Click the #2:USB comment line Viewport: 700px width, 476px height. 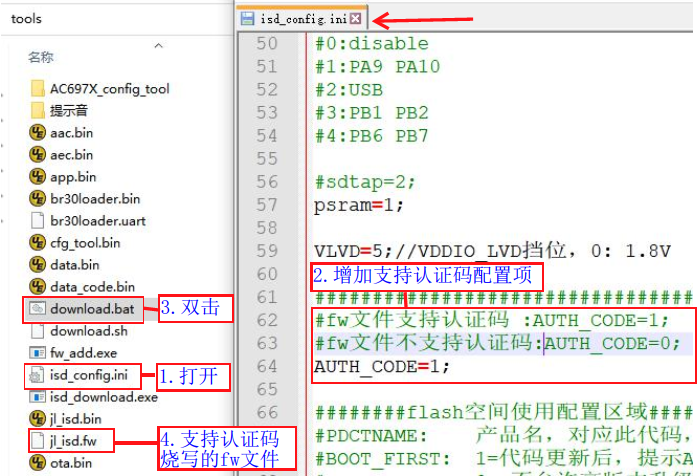[x=349, y=90]
